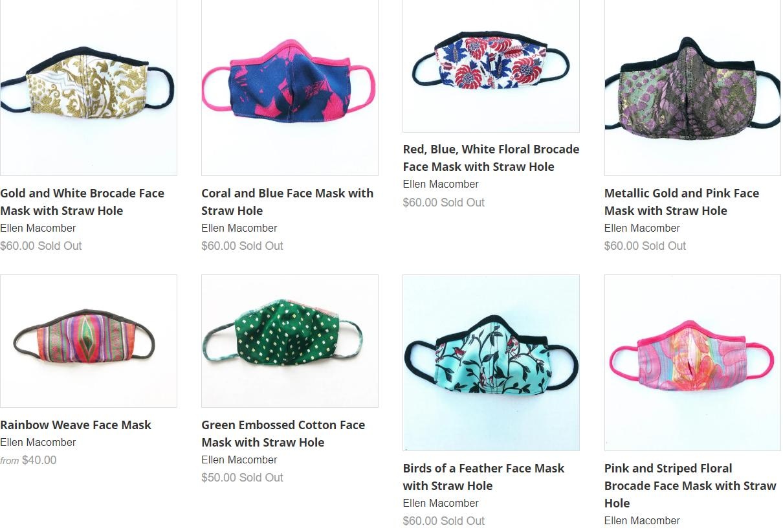The height and width of the screenshot is (532, 783).
Task: View the Red, Blue, White Floral mask photo
Action: pyautogui.click(x=491, y=66)
